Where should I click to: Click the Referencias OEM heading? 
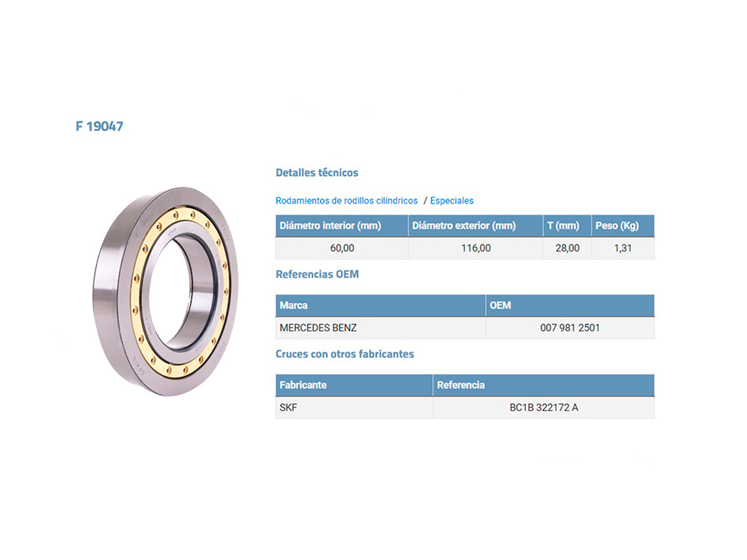click(x=317, y=274)
